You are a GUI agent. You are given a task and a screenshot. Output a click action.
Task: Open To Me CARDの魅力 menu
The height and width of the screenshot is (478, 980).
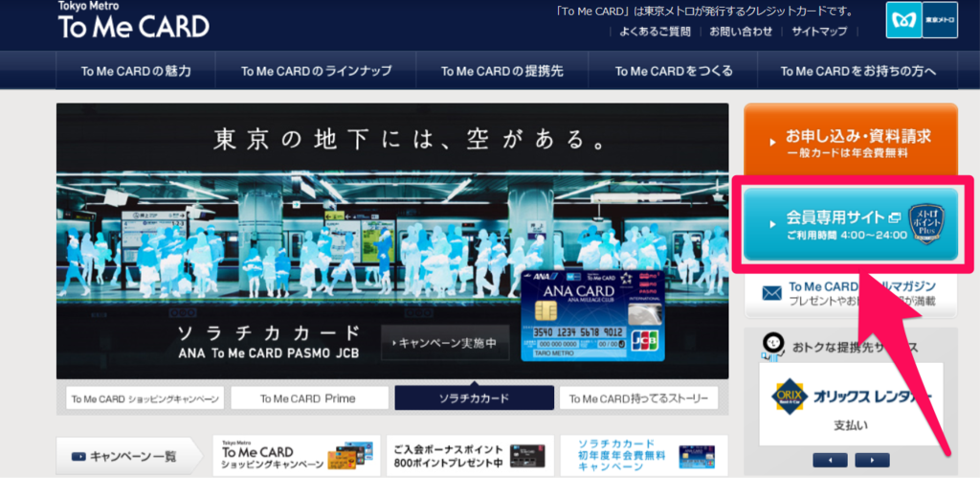click(x=136, y=71)
